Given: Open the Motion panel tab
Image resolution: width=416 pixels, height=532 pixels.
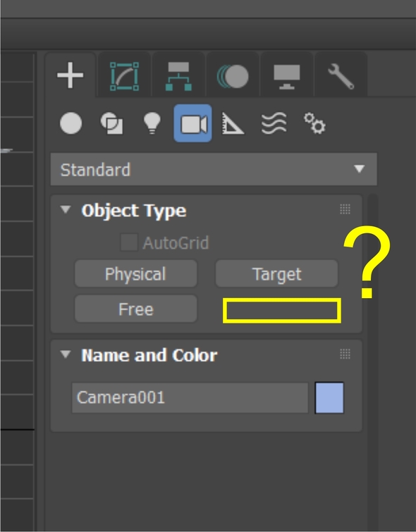Looking at the screenshot, I should point(233,76).
